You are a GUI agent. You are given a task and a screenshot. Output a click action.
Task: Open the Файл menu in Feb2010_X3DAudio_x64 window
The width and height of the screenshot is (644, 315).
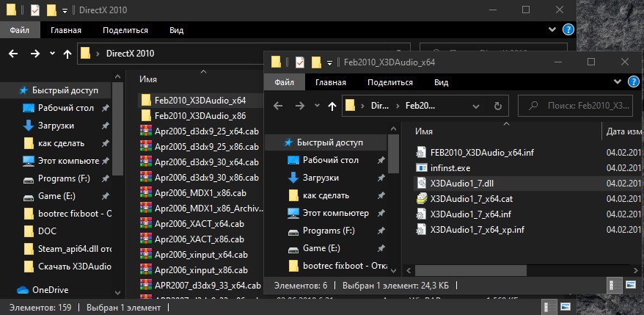point(284,82)
